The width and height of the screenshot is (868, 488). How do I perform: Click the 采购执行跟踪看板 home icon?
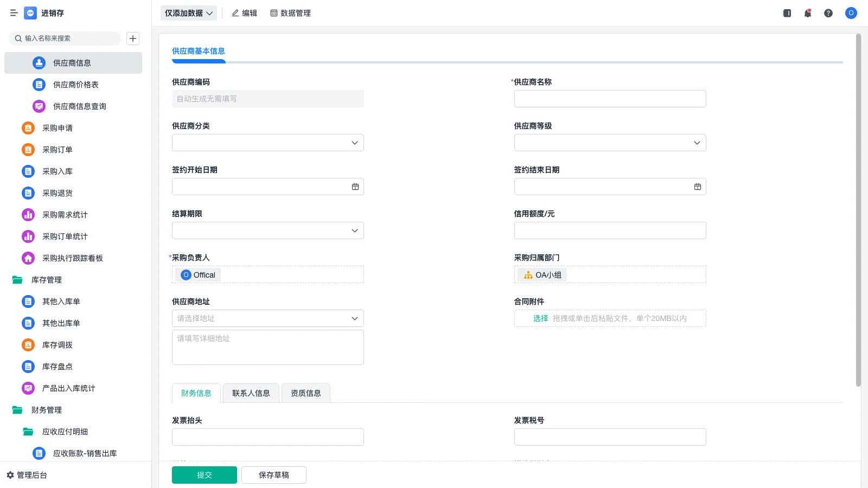click(x=28, y=258)
